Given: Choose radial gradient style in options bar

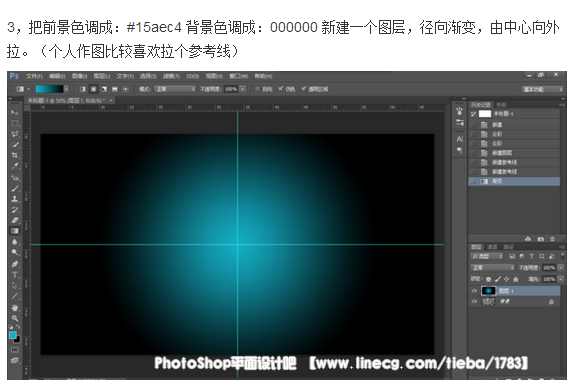Looking at the screenshot, I should [94, 89].
